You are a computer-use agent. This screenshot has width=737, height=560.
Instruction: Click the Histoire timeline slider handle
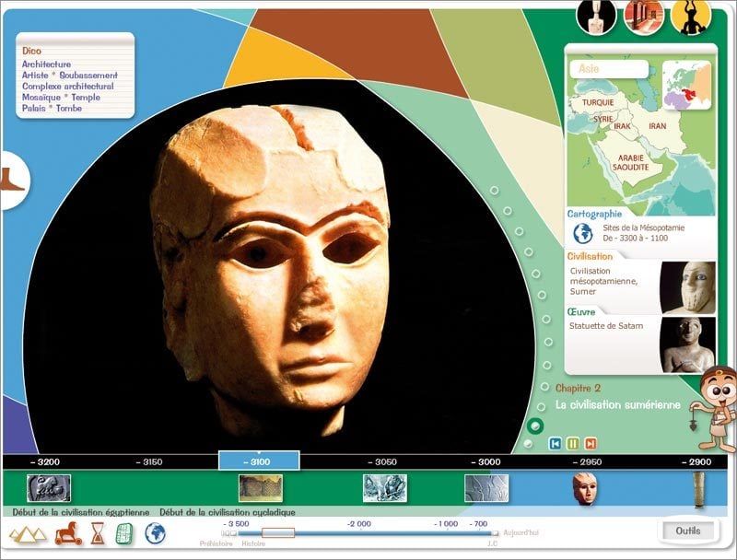click(x=277, y=532)
